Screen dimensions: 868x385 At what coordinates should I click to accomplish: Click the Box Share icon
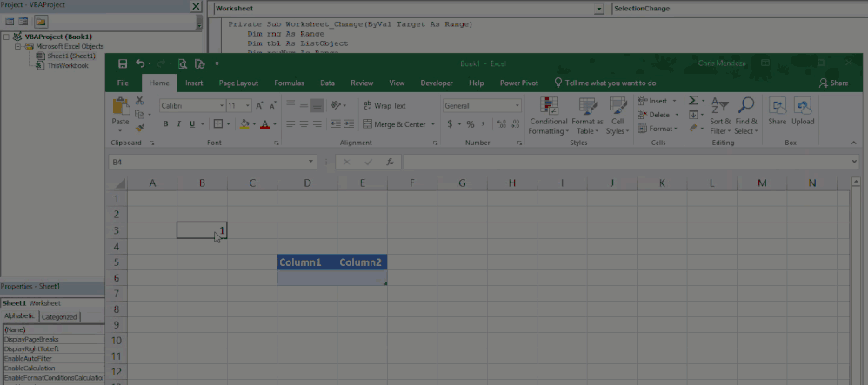click(778, 111)
